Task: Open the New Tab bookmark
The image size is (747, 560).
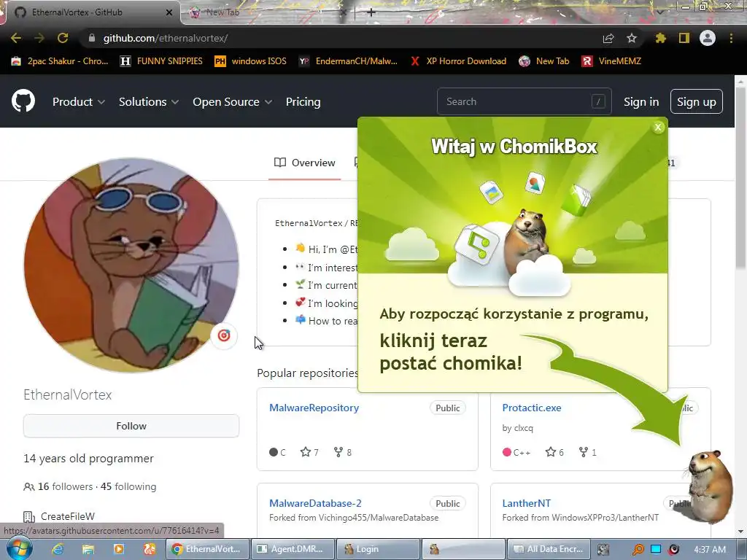Action: point(544,61)
